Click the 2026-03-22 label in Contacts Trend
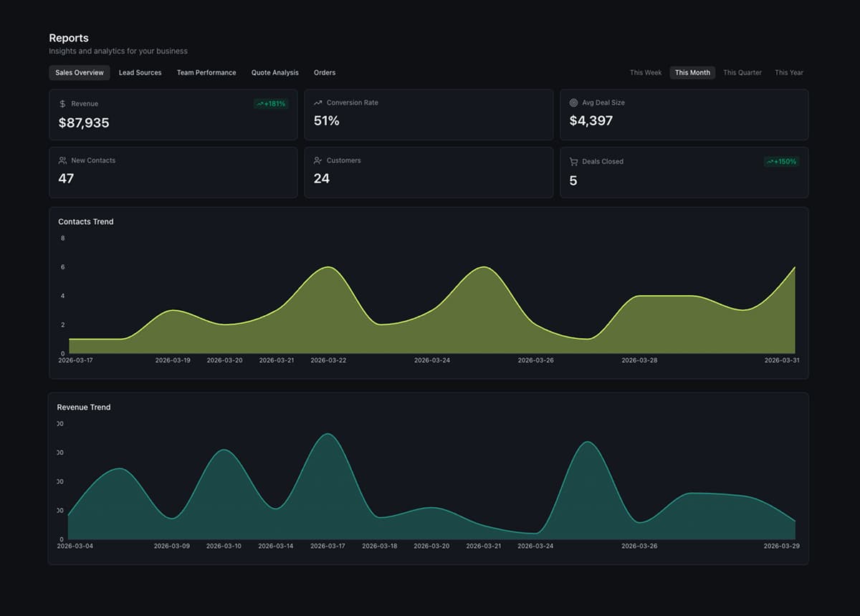 tap(328, 360)
